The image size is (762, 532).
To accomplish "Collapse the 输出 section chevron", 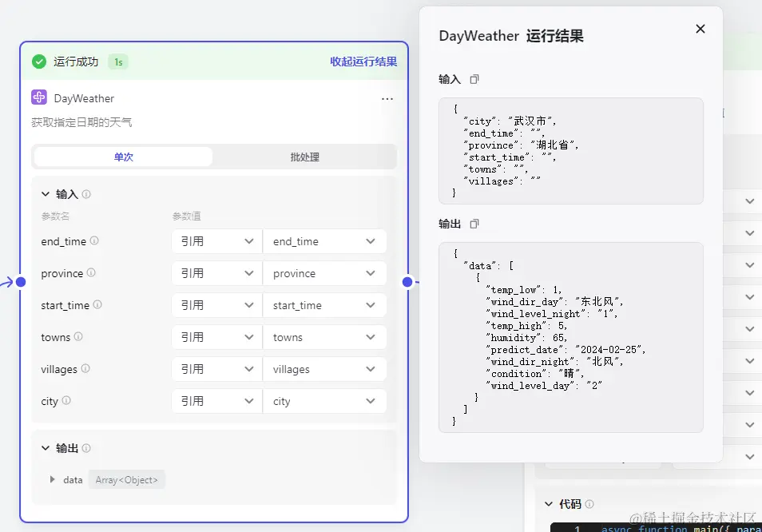I will tap(46, 448).
